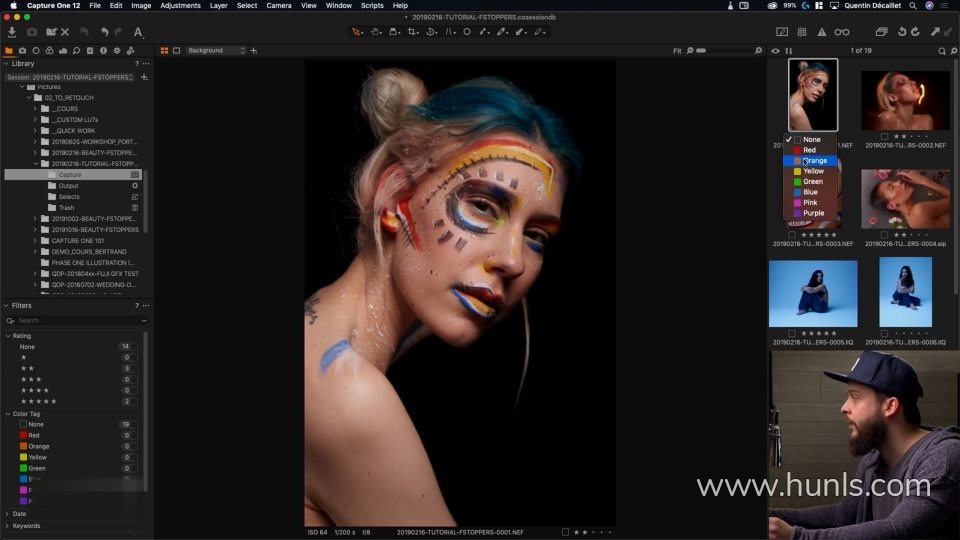The height and width of the screenshot is (540, 960).
Task: Switch viewer to multi-view grid mode
Action: point(164,50)
